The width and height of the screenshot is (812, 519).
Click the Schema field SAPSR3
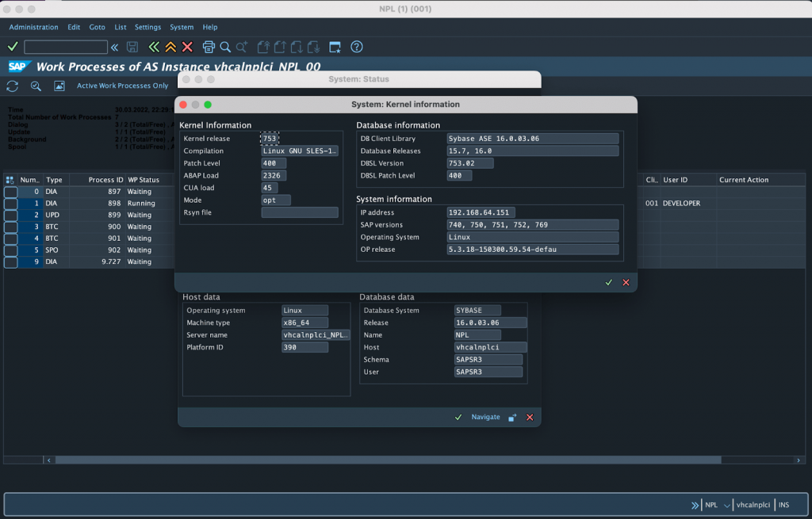[x=488, y=360]
